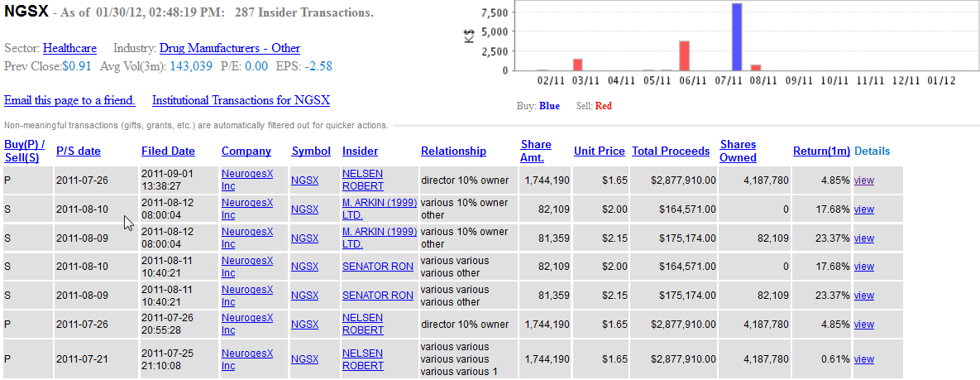View details of row filed 2011-09-01 13:38:27

[863, 180]
